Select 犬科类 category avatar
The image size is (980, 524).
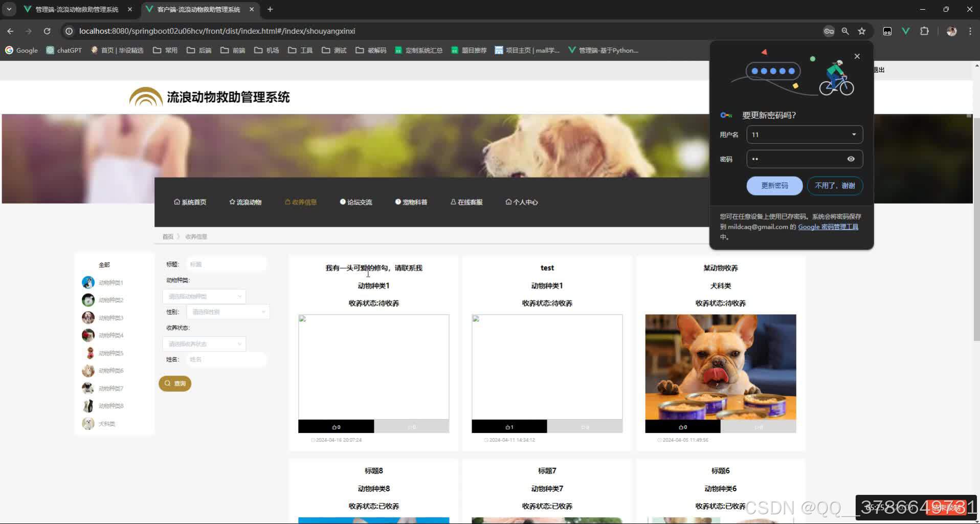(x=88, y=424)
